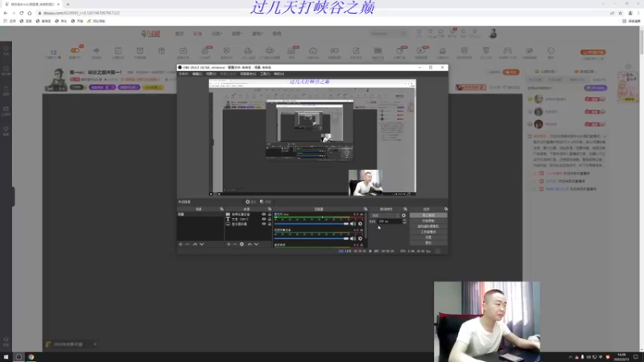Open the OBS 工具(T) menu
Viewport: 644px width, 362px height.
(265, 74)
